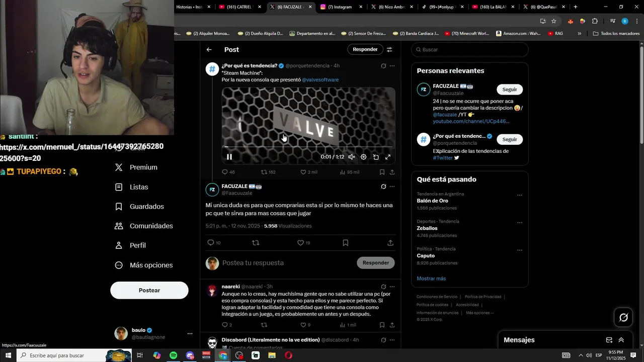The width and height of the screenshot is (644, 362).
Task: Open Chrome extensions puzzle icon
Action: (x=595, y=21)
